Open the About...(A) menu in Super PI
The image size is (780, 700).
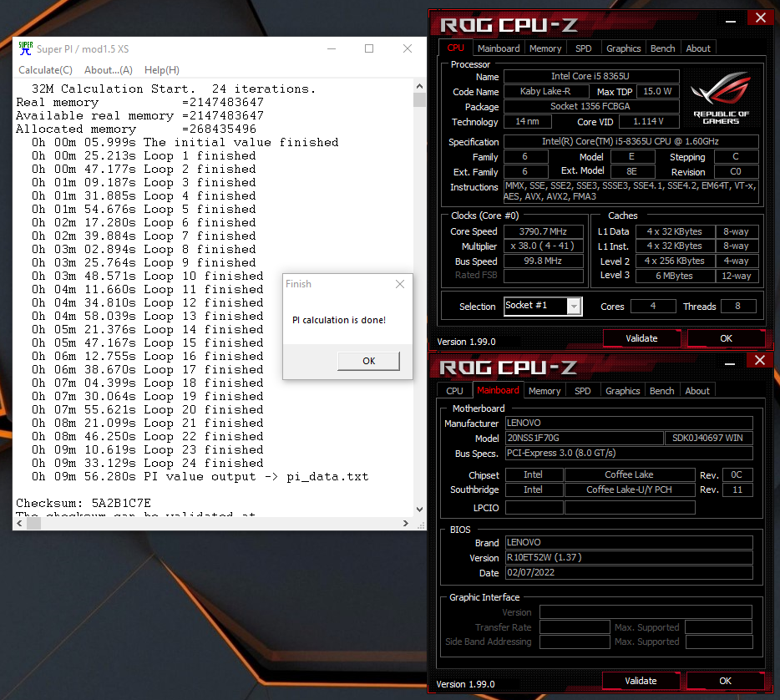pyautogui.click(x=109, y=70)
